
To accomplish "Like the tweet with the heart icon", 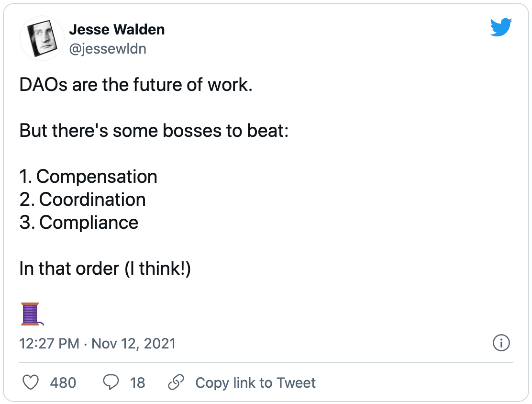I will pos(31,382).
